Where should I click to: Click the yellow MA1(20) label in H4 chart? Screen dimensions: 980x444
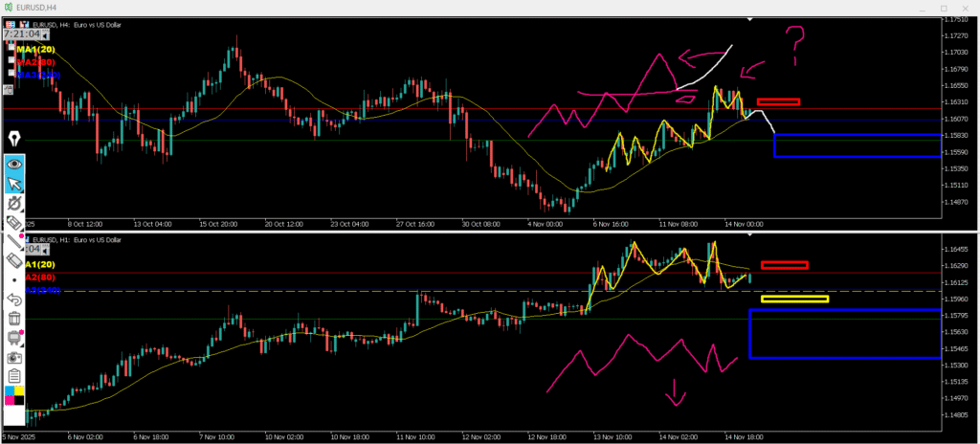pyautogui.click(x=35, y=50)
